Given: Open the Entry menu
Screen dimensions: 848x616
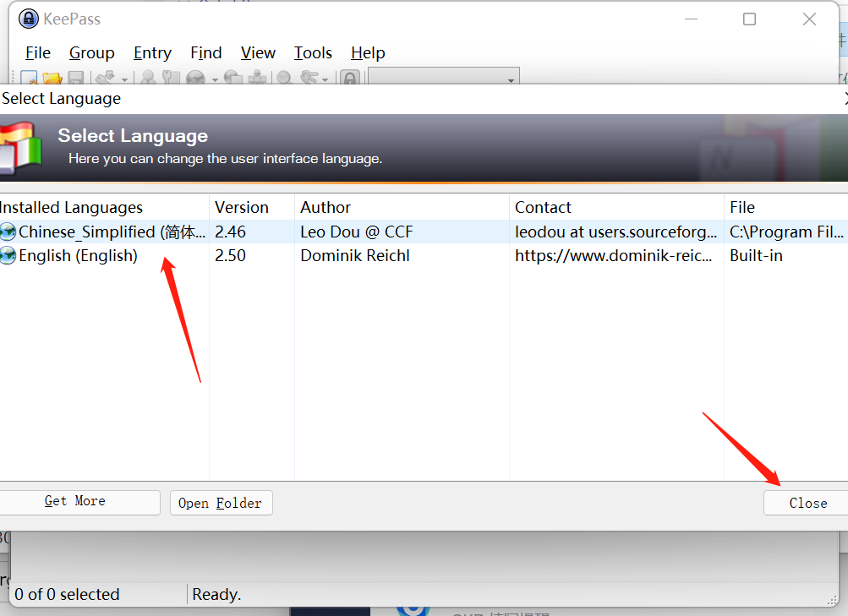Looking at the screenshot, I should pos(152,53).
